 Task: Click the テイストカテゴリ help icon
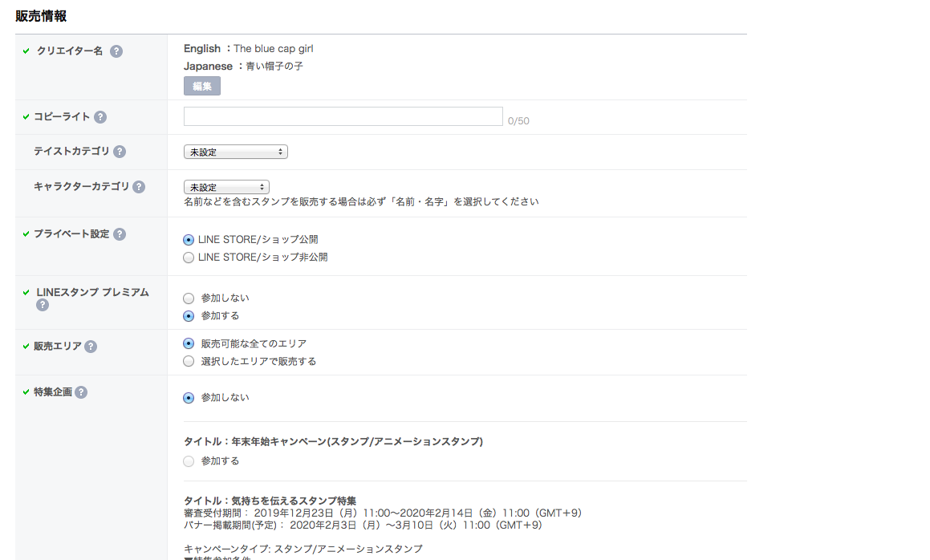point(120,152)
